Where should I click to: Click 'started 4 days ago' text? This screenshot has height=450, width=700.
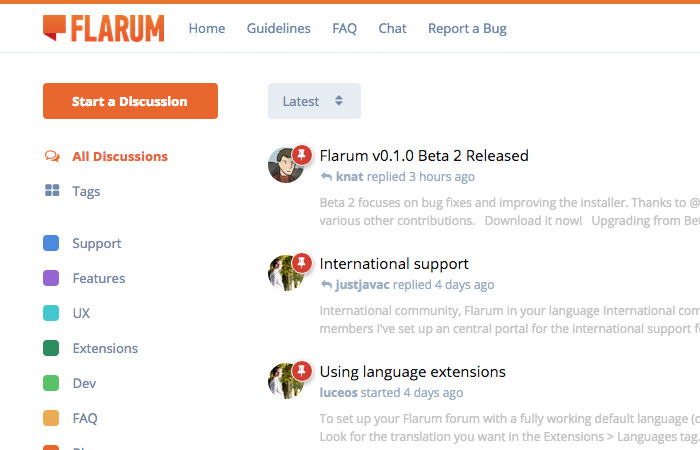(412, 393)
